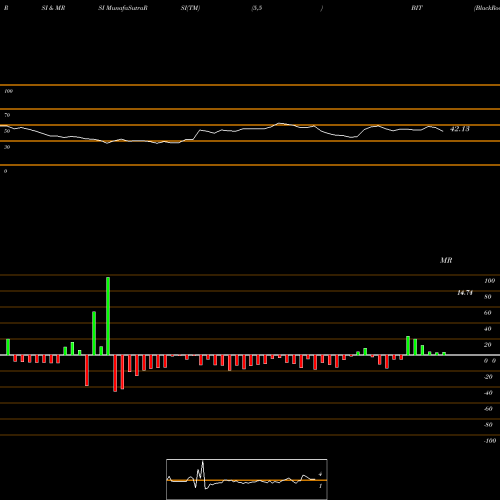
Task: Click the MR panel title
Action: [446, 260]
